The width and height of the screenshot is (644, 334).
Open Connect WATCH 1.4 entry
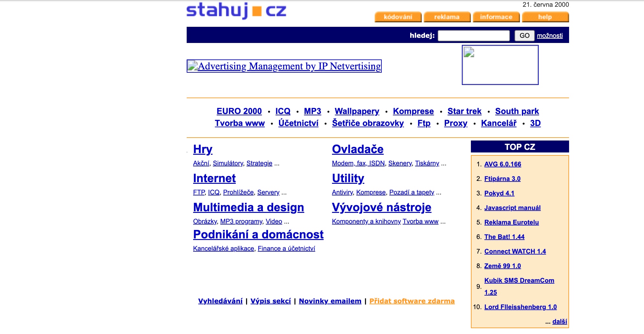pos(515,251)
